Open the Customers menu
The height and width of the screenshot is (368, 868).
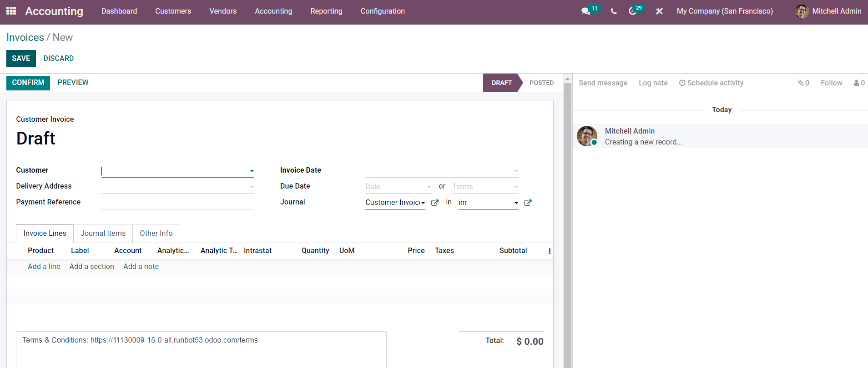[173, 11]
